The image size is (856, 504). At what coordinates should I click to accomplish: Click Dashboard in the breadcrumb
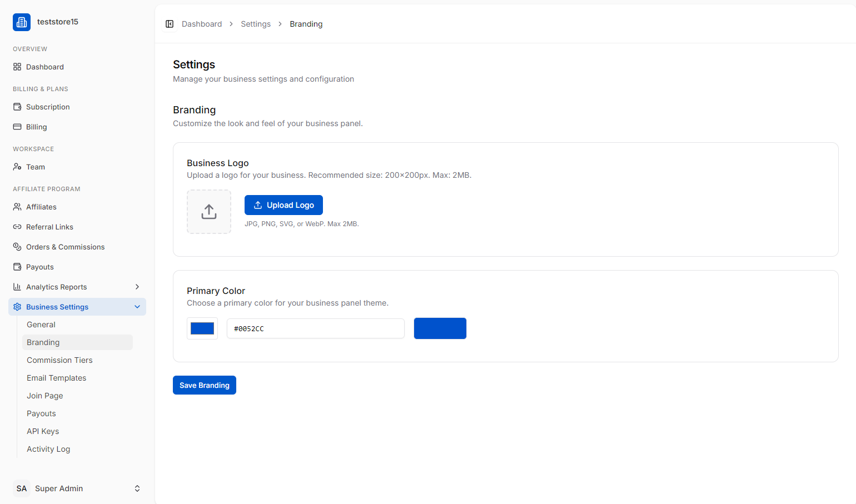coord(202,24)
